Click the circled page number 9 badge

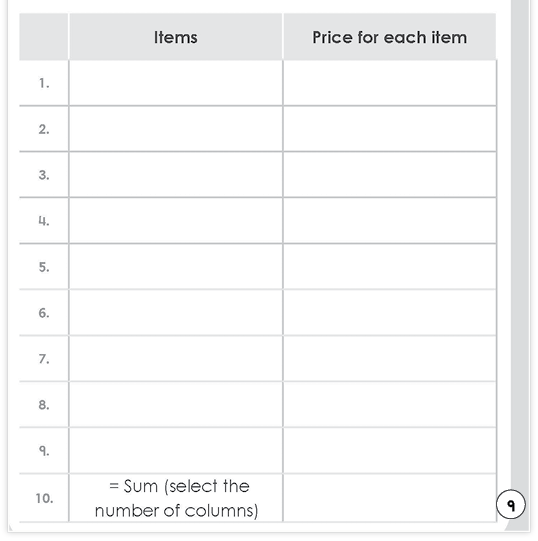[511, 504]
